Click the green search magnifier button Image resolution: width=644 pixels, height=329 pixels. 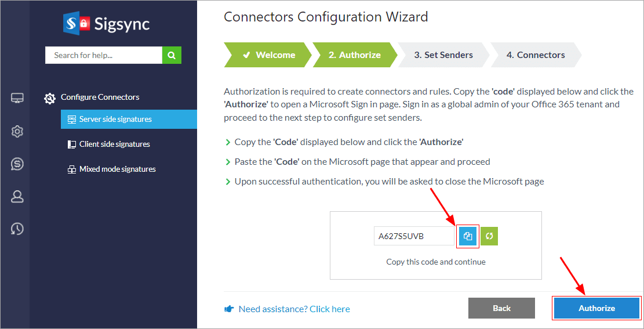(172, 55)
